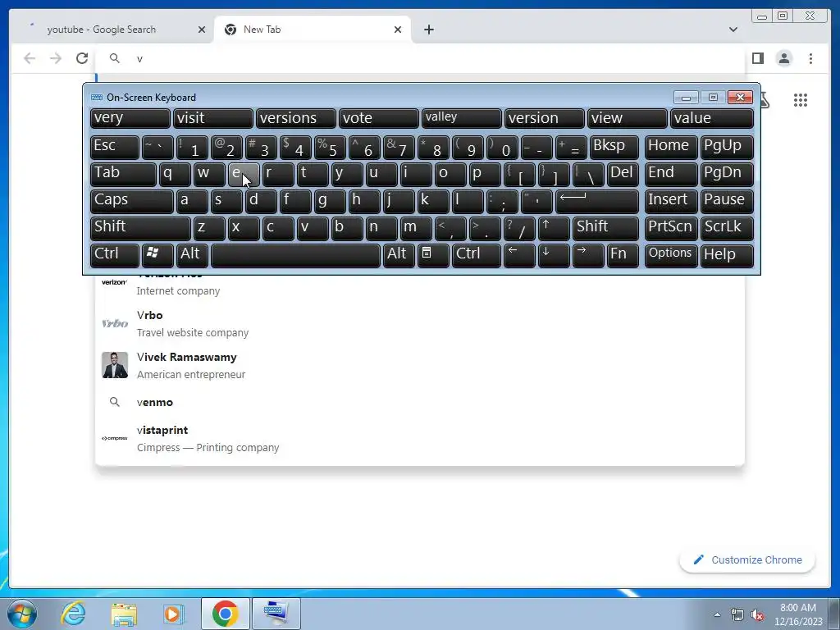Image resolution: width=840 pixels, height=630 pixels.
Task: Open keyboard Help key
Action: coord(727,256)
